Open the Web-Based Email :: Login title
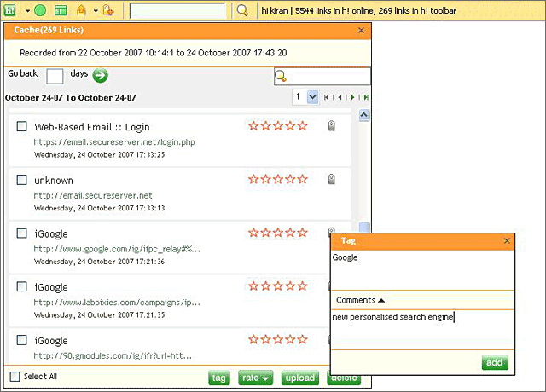546x392 pixels. [92, 127]
